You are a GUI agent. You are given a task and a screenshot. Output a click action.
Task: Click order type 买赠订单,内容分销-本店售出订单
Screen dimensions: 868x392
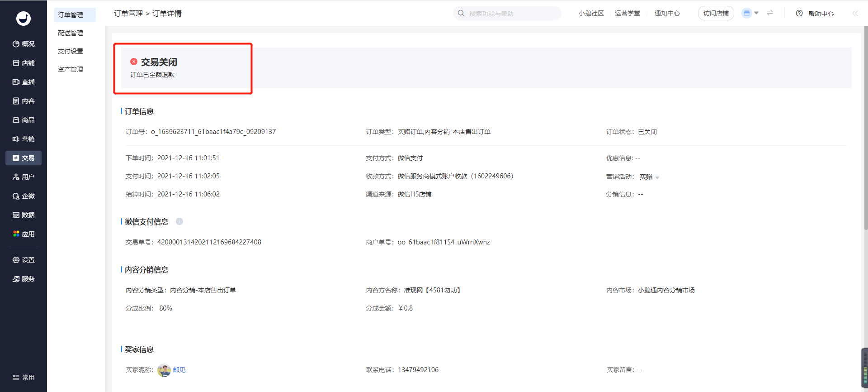pyautogui.click(x=444, y=132)
